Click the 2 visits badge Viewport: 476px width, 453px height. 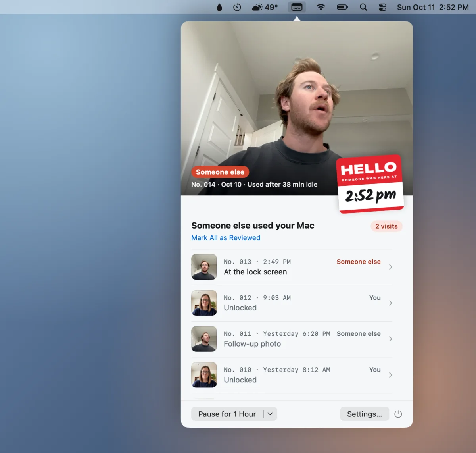click(386, 226)
